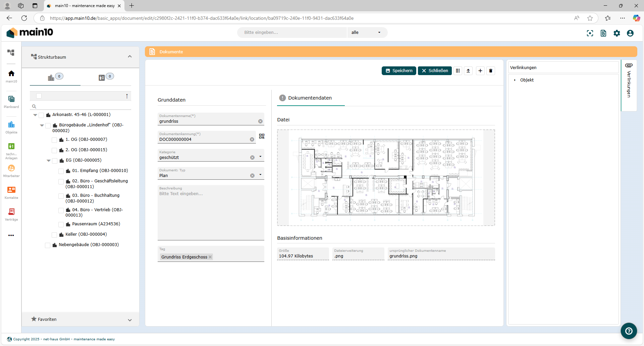Screen dimensions: 644x346
Task: Toggle the select-all checkbox in tree header
Action: coord(39,96)
